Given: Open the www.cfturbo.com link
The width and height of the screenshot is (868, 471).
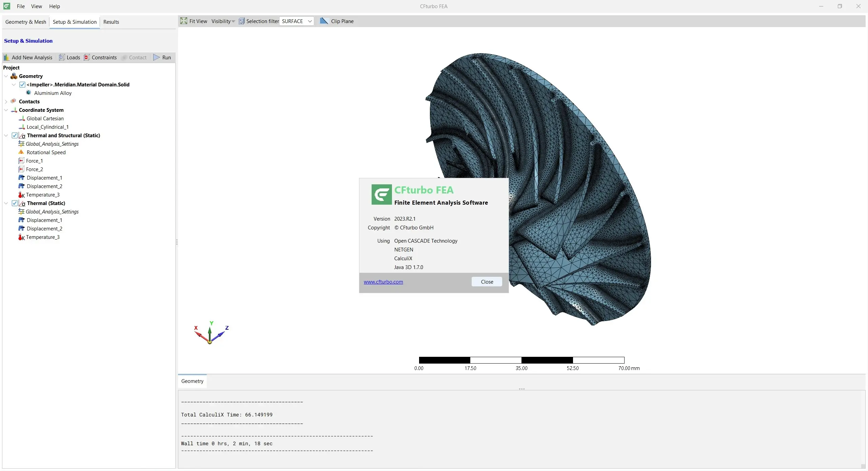Looking at the screenshot, I should coord(383,282).
